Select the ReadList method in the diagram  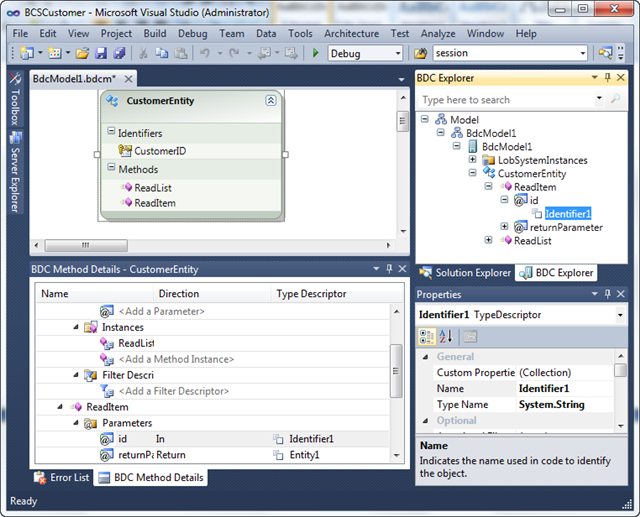pos(153,188)
